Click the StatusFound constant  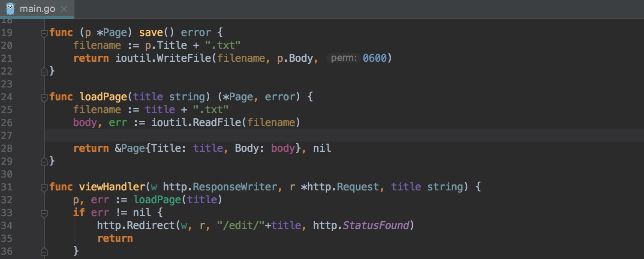(x=376, y=225)
